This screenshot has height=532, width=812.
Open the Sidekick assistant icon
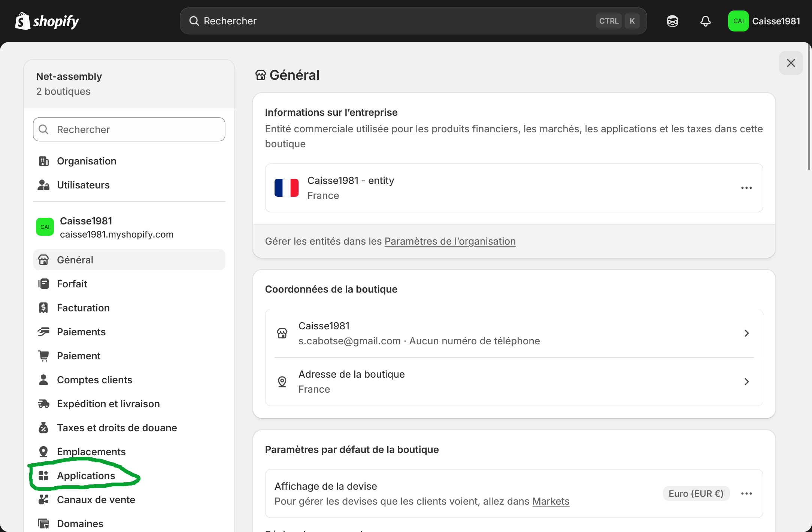(x=672, y=21)
